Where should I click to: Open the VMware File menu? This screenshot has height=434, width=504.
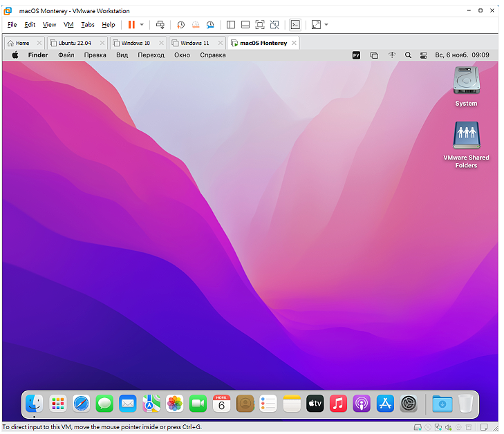pyautogui.click(x=12, y=25)
